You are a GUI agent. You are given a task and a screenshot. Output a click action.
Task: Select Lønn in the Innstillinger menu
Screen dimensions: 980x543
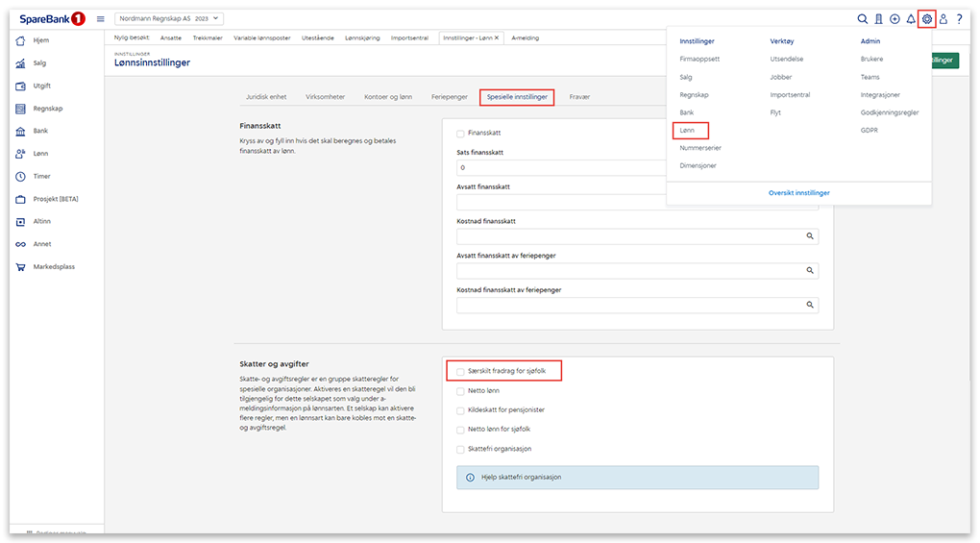(x=686, y=130)
